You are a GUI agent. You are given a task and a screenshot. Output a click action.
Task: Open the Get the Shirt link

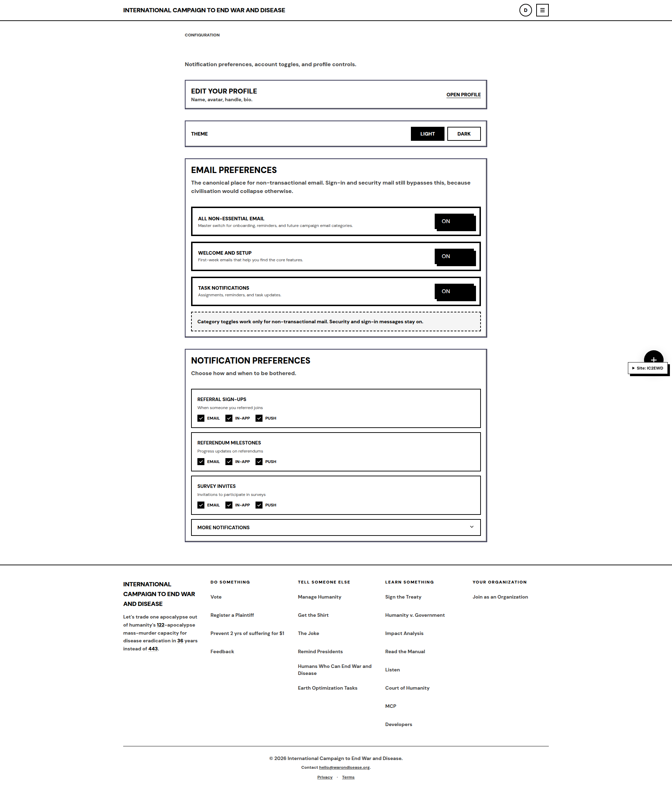coord(313,615)
